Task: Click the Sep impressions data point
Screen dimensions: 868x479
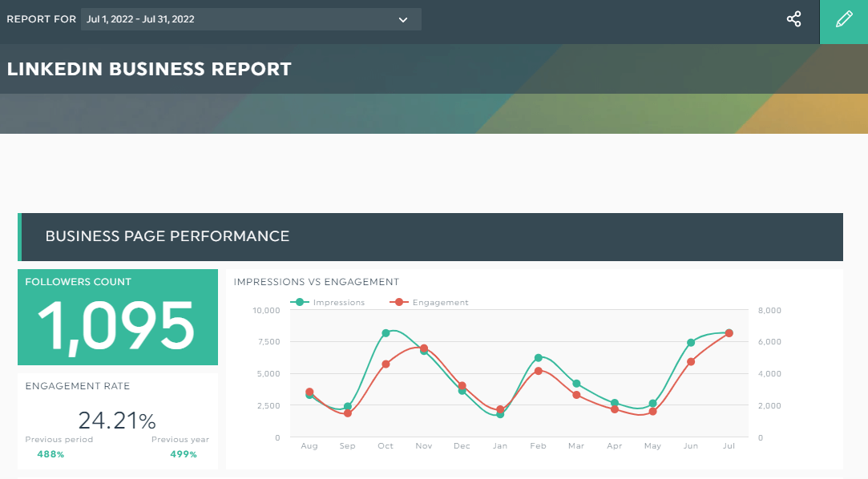Action: 348,407
